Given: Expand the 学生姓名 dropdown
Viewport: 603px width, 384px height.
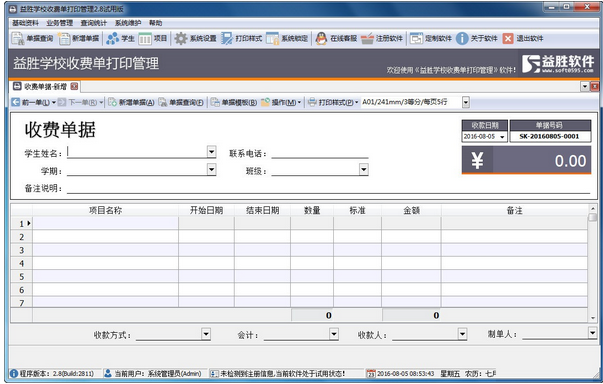Looking at the screenshot, I should (x=212, y=151).
